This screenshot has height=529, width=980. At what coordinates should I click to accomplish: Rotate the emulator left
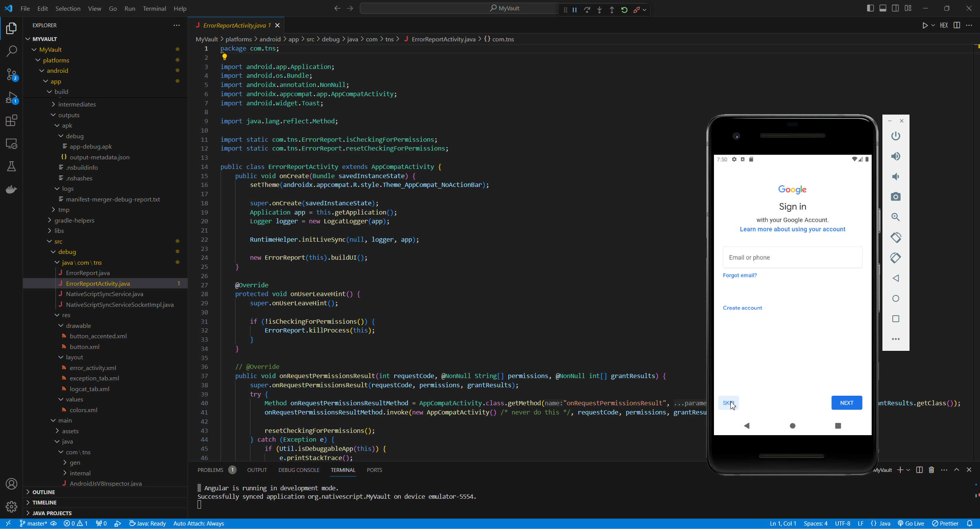[895, 237]
